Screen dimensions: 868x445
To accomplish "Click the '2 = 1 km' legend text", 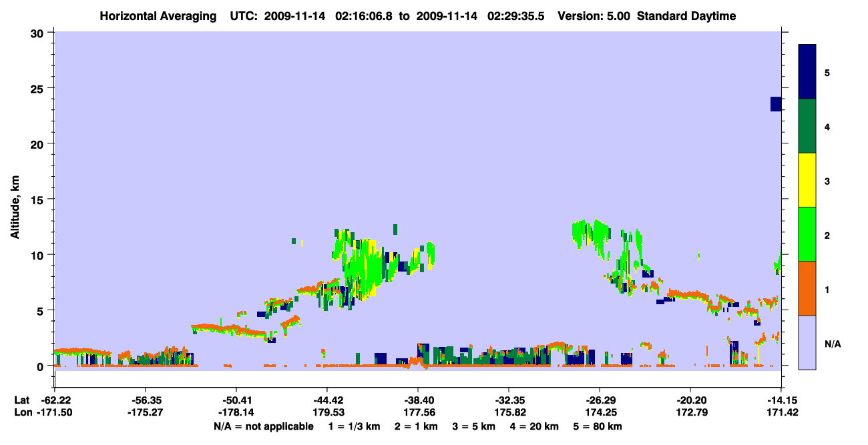I will 417,426.
